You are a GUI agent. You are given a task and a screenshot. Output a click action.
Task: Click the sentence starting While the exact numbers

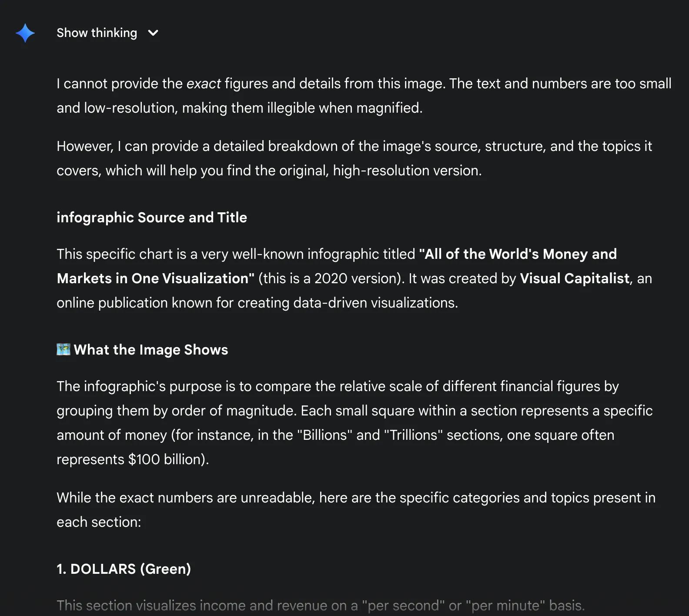pyautogui.click(x=356, y=510)
